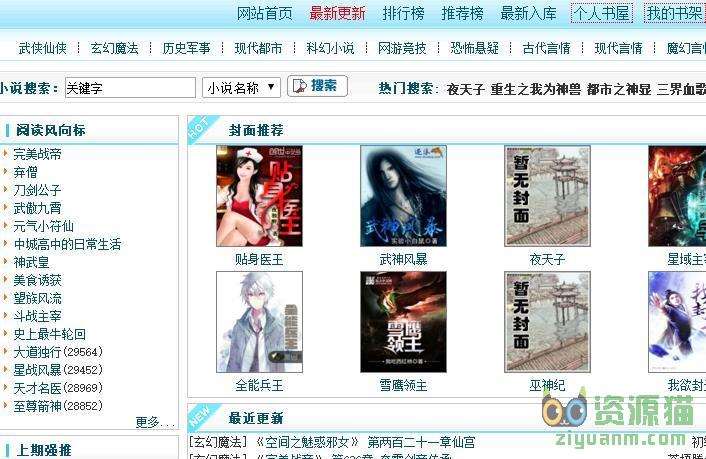Open the 小说名称 search type dropdown

tap(241, 87)
